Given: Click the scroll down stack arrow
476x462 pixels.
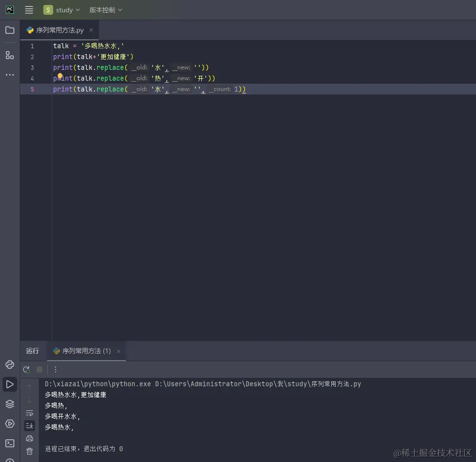Looking at the screenshot, I should (30, 400).
